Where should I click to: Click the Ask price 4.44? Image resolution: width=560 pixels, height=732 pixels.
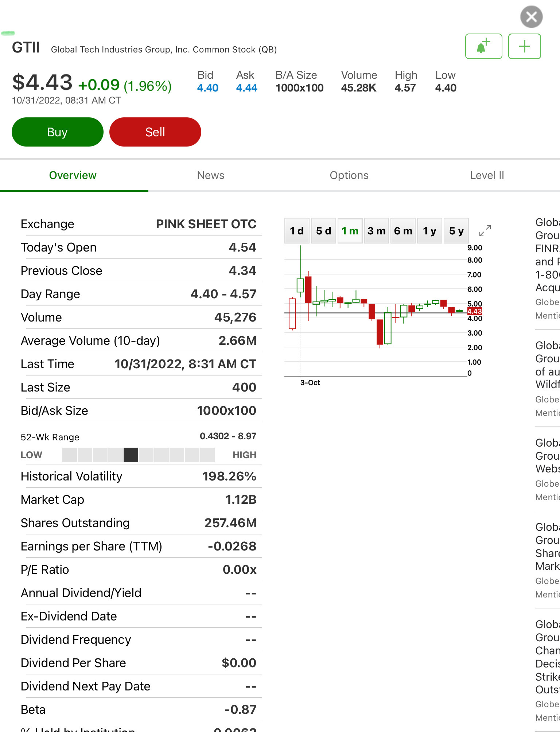[x=247, y=88]
